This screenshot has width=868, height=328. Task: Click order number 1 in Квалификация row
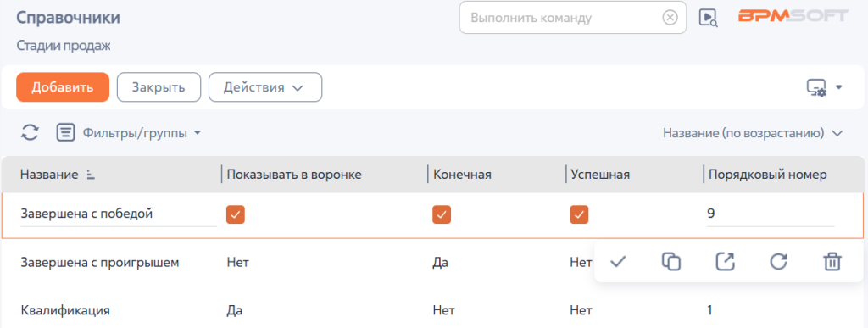(709, 310)
